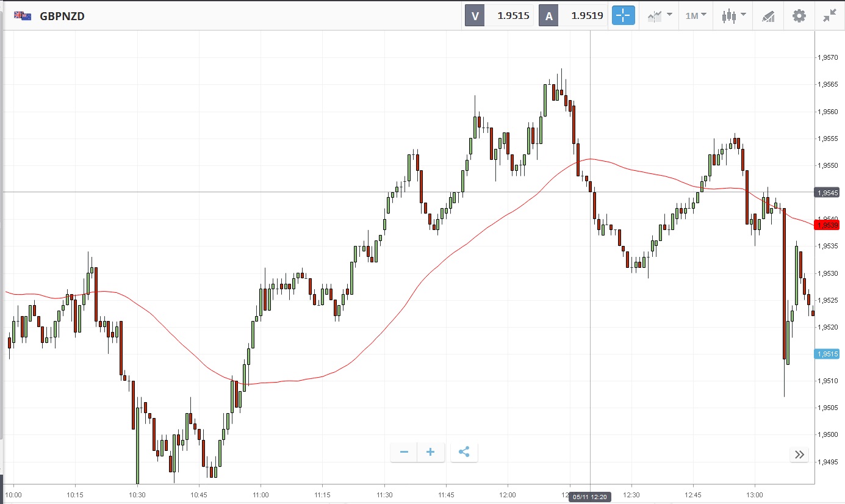Viewport: 845px width, 504px height.
Task: Zoom out the chart with minus
Action: point(404,452)
